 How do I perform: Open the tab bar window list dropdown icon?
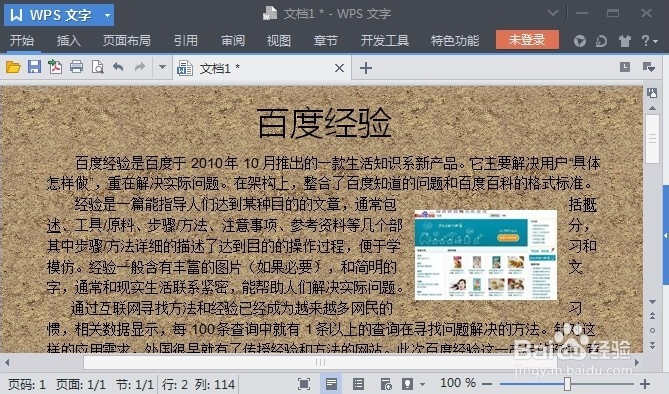coord(649,67)
